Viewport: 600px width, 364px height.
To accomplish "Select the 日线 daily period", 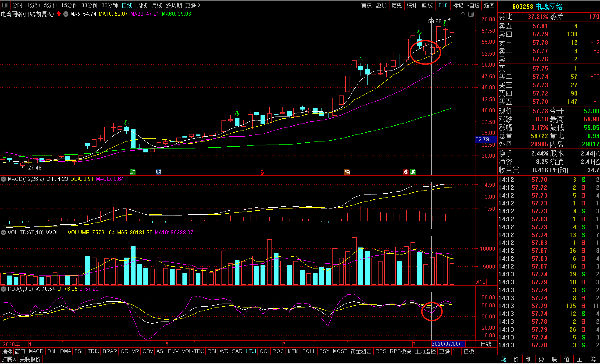I will point(127,5).
